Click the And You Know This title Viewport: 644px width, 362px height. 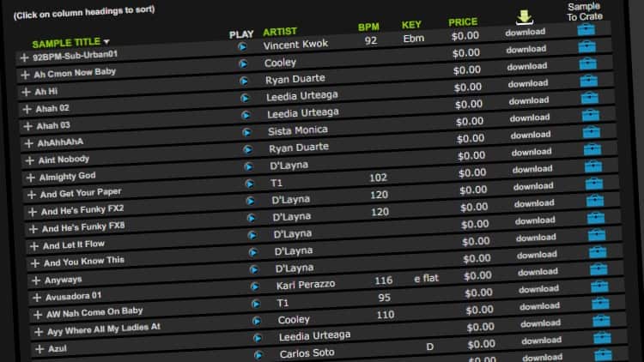point(84,261)
